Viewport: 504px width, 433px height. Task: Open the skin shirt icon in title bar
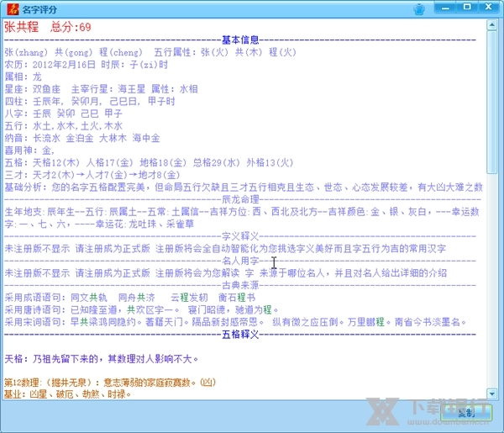coord(419,9)
